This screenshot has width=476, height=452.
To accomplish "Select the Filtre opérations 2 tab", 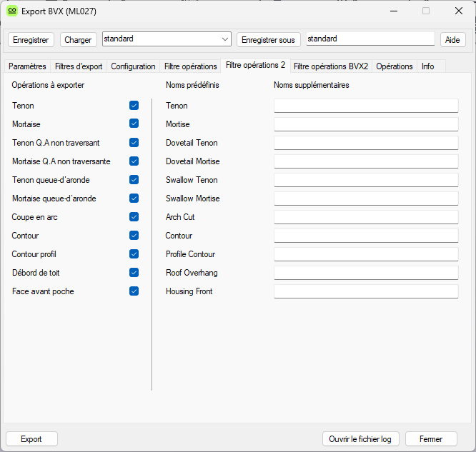I will pos(256,65).
